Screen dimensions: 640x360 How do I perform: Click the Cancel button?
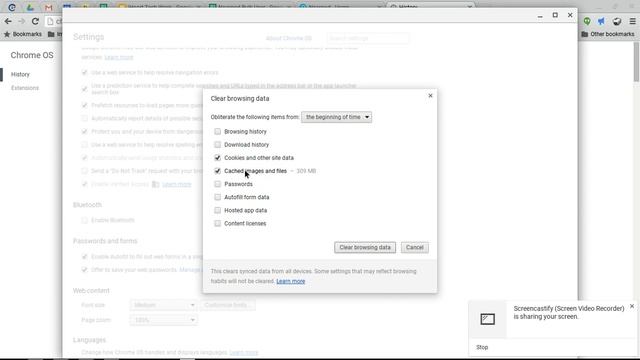pyautogui.click(x=415, y=247)
